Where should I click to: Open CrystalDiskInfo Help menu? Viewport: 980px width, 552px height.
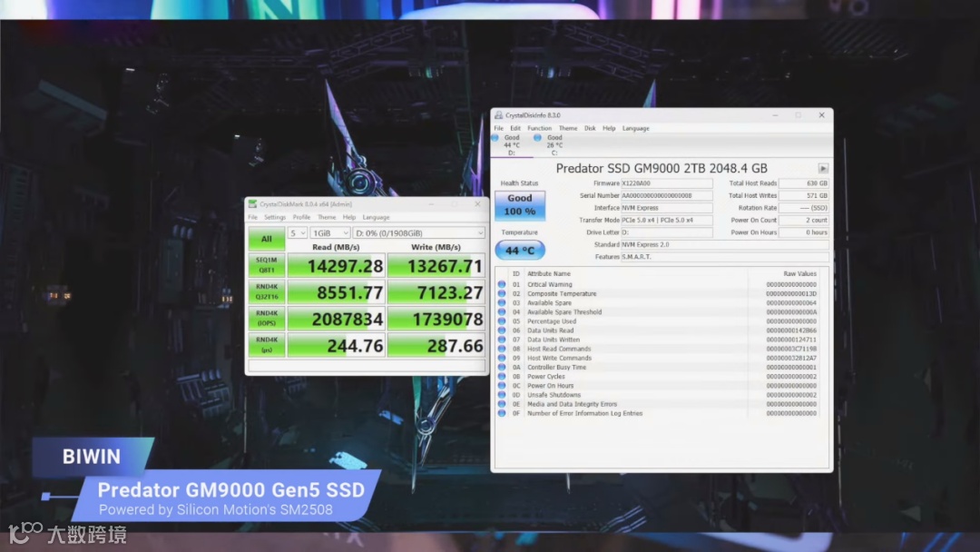pyautogui.click(x=609, y=128)
